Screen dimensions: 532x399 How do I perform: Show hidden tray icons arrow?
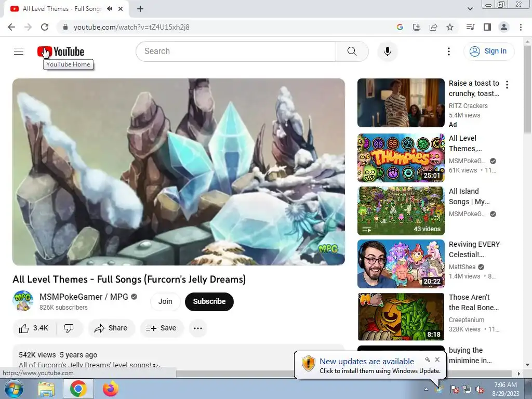pyautogui.click(x=426, y=389)
